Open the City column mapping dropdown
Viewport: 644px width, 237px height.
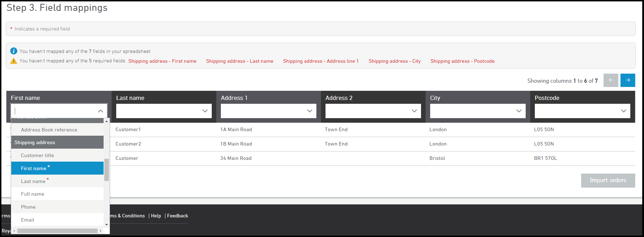pos(478,111)
